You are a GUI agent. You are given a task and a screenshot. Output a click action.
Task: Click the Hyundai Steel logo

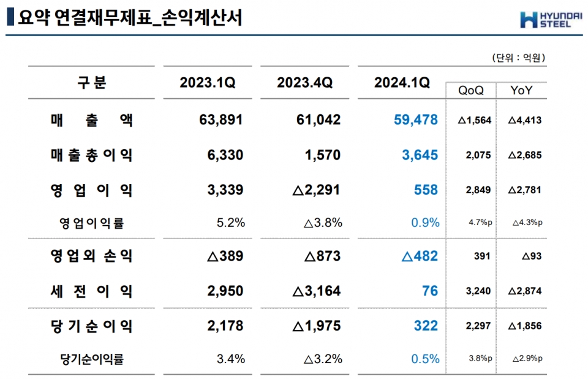(547, 19)
